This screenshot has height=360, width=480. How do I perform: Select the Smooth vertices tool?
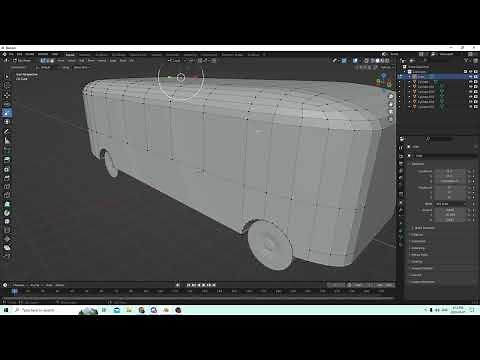coord(7,221)
